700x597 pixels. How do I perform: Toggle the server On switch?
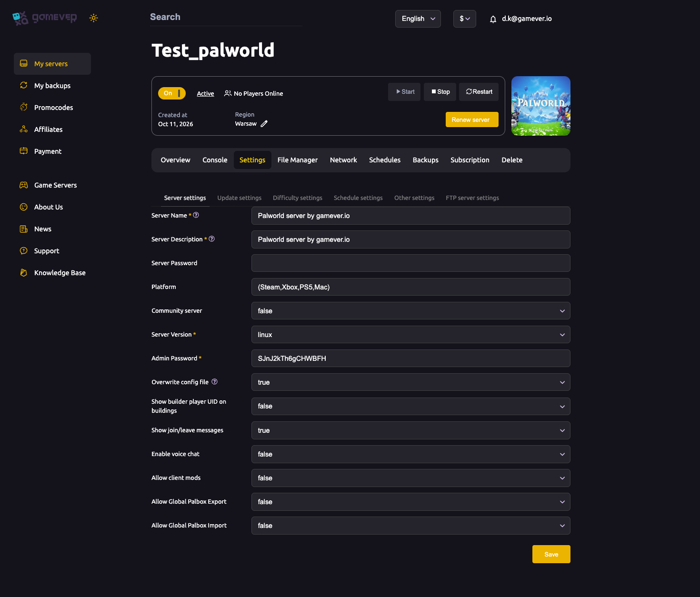[172, 93]
